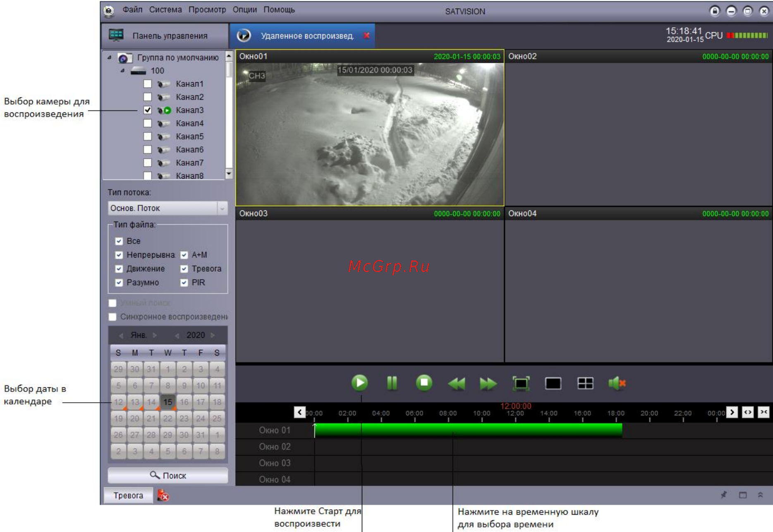The height and width of the screenshot is (532, 773).
Task: Select day 14 in the calendar
Action: 151,402
